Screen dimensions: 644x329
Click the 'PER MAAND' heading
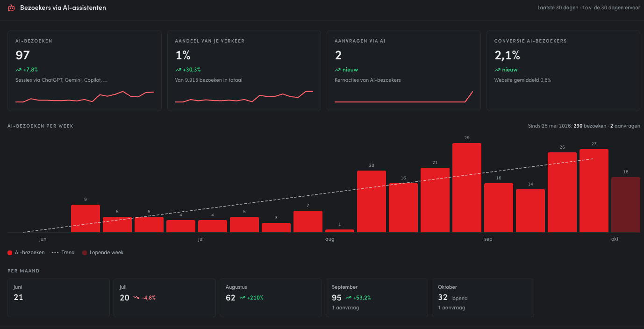tap(23, 271)
